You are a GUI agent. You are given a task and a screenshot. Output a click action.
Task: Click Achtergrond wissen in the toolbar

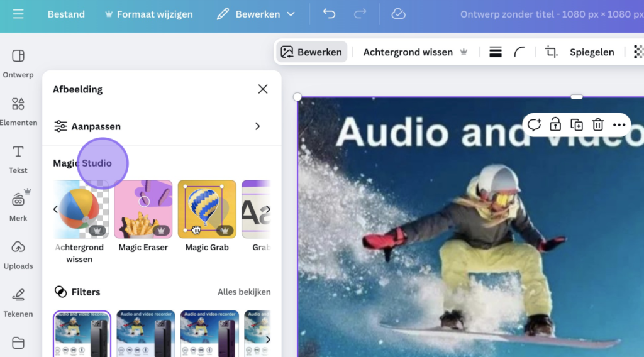click(415, 52)
